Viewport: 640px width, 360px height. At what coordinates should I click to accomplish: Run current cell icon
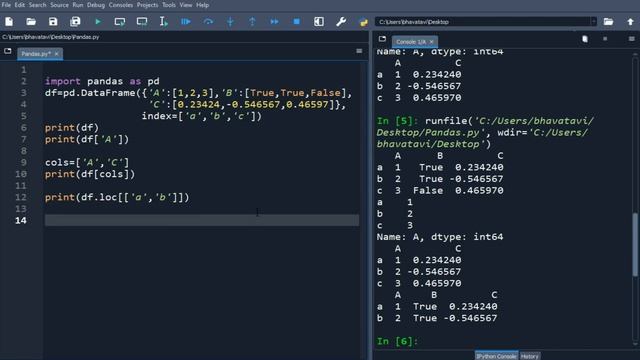tap(120, 22)
